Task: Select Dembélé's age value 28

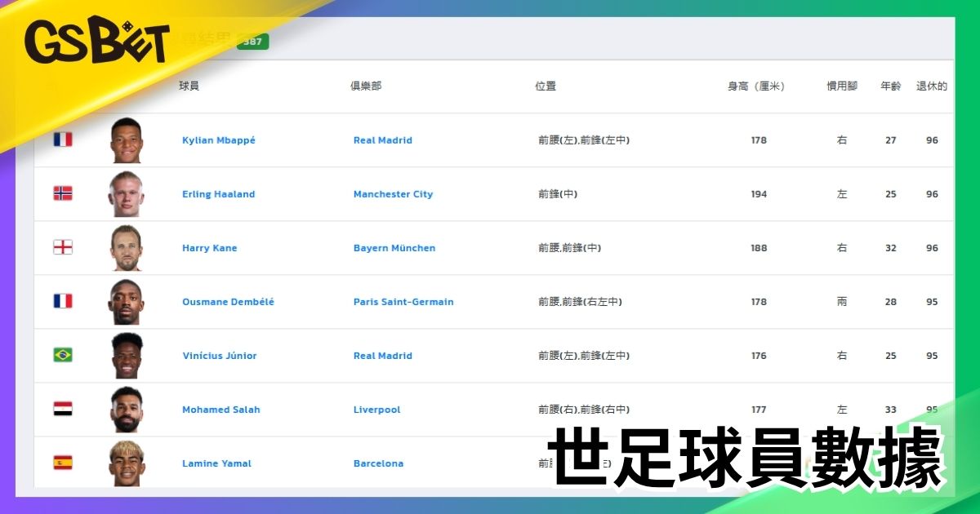Action: (891, 302)
